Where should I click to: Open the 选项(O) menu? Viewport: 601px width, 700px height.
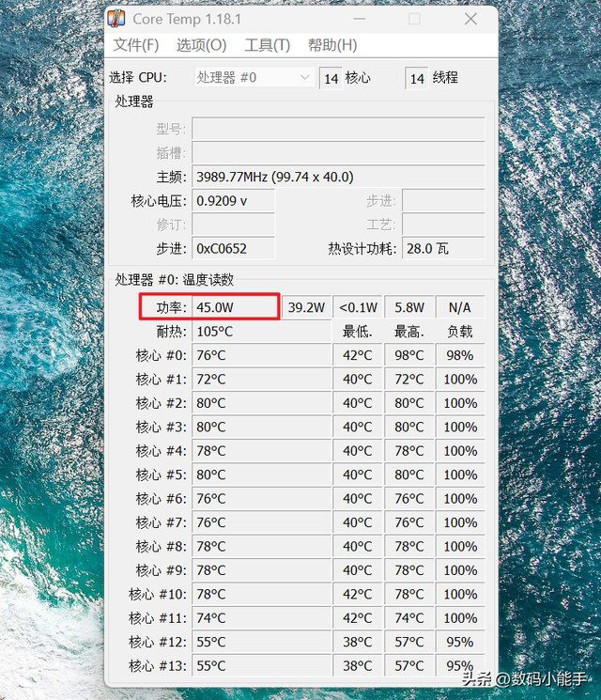[x=201, y=45]
